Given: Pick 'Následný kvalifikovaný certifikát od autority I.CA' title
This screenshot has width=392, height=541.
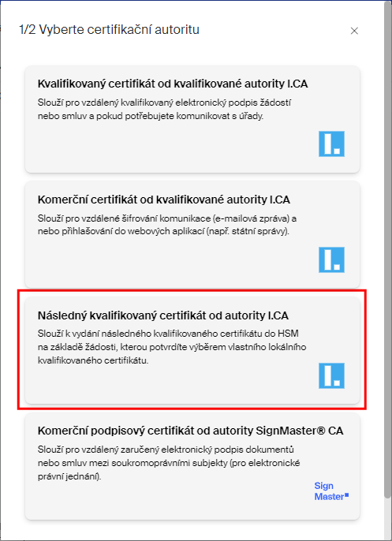Looking at the screenshot, I should pos(162,315).
